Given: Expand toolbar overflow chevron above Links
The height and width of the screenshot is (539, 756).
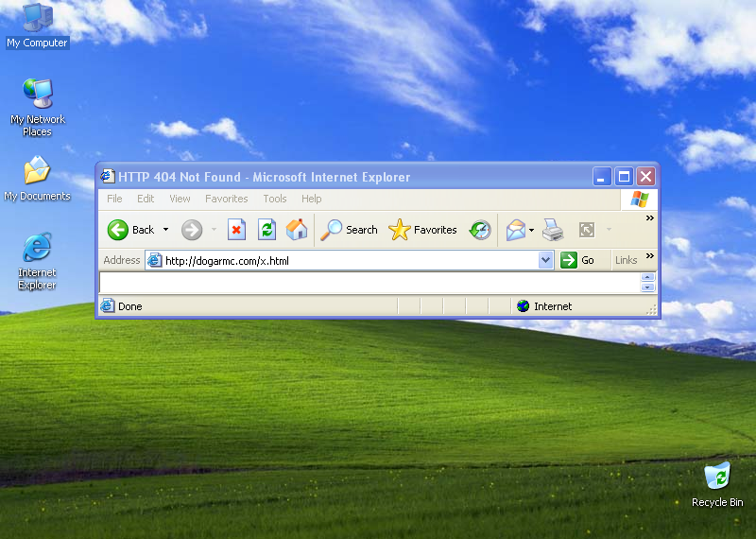Looking at the screenshot, I should pyautogui.click(x=650, y=218).
